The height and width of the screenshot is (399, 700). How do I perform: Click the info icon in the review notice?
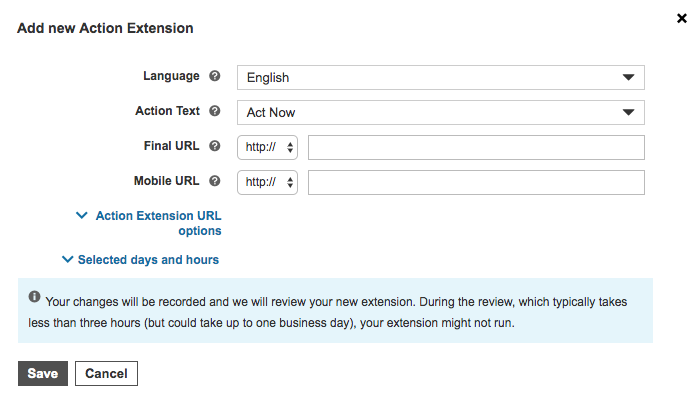(34, 297)
